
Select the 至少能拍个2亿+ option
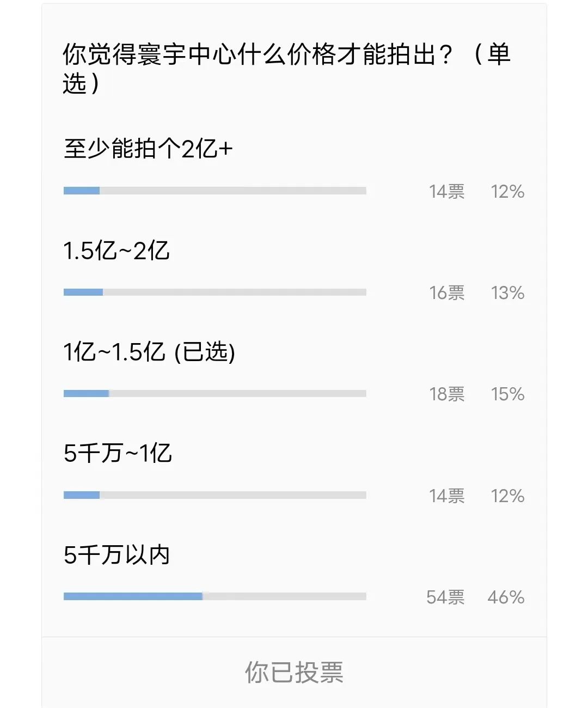point(148,149)
